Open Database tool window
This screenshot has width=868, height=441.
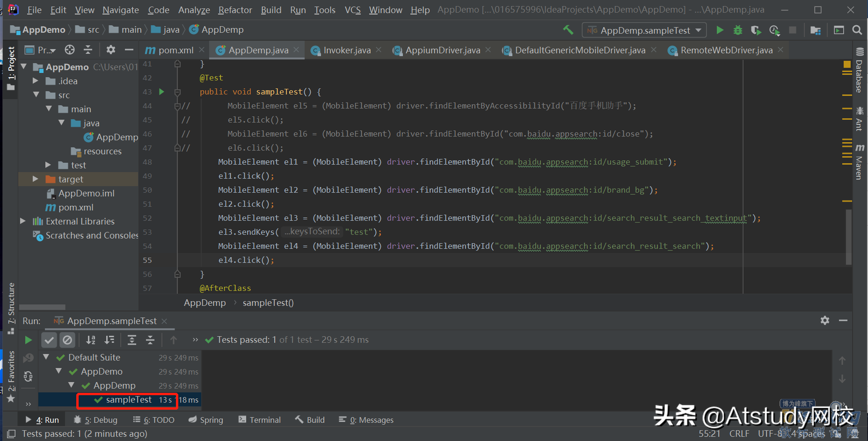pyautogui.click(x=860, y=70)
